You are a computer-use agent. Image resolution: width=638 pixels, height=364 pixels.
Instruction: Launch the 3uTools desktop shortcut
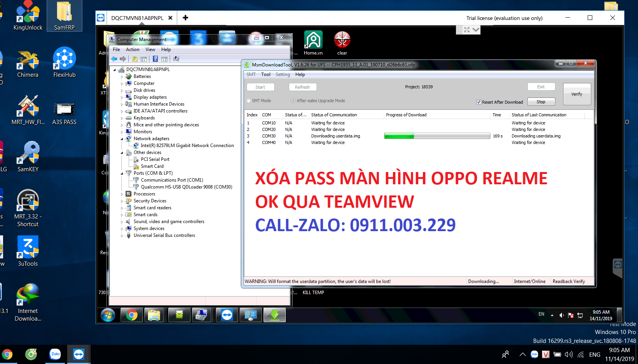[28, 251]
